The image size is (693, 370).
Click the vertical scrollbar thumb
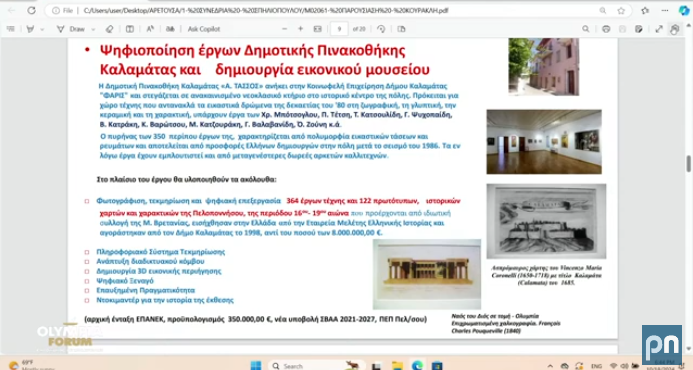click(688, 164)
